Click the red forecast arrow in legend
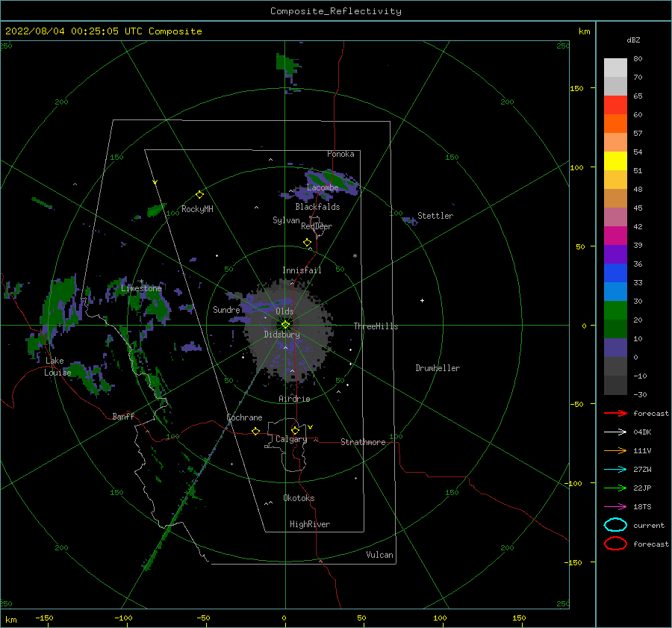The width and height of the screenshot is (672, 628). point(615,413)
